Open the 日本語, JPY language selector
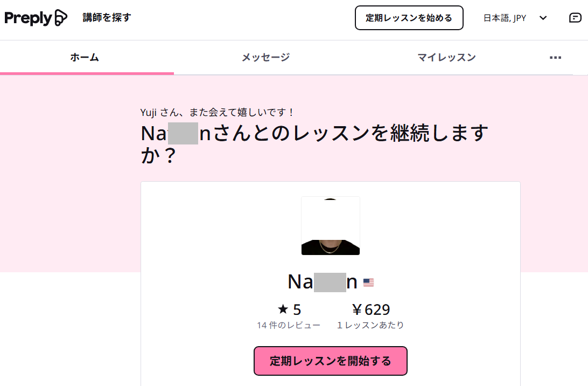 505,18
